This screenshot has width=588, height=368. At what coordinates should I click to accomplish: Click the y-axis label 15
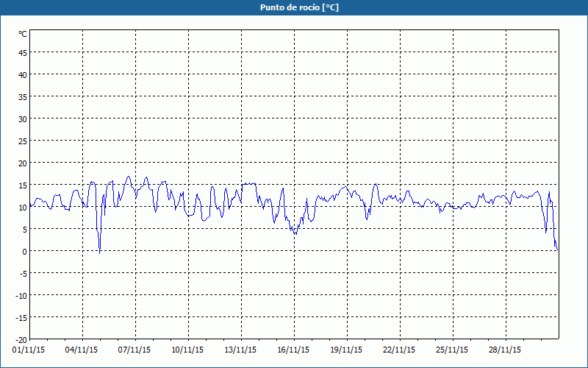pos(23,185)
